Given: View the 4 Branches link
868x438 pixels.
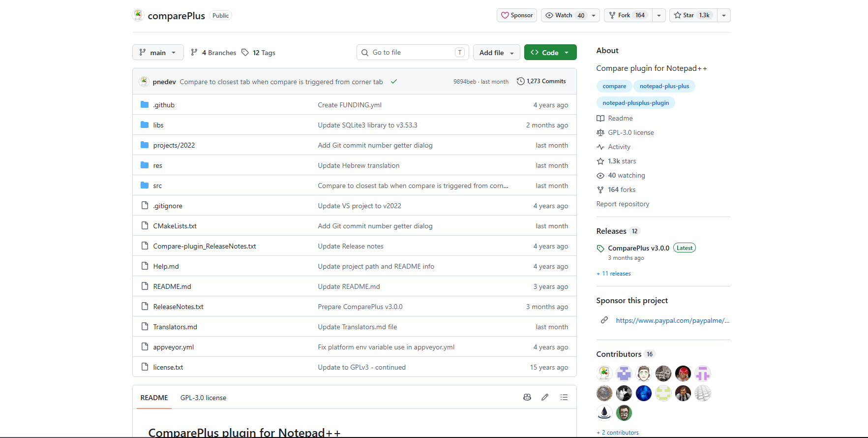Looking at the screenshot, I should 213,53.
